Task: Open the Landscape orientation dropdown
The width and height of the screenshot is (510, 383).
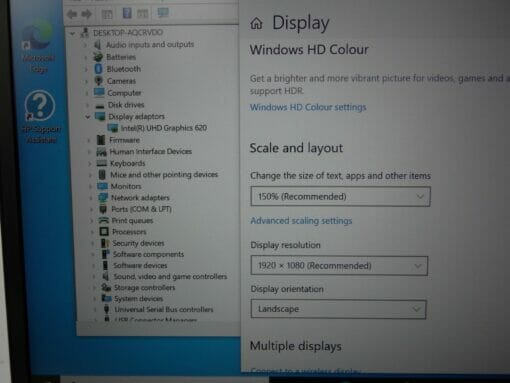Action: pyautogui.click(x=338, y=309)
